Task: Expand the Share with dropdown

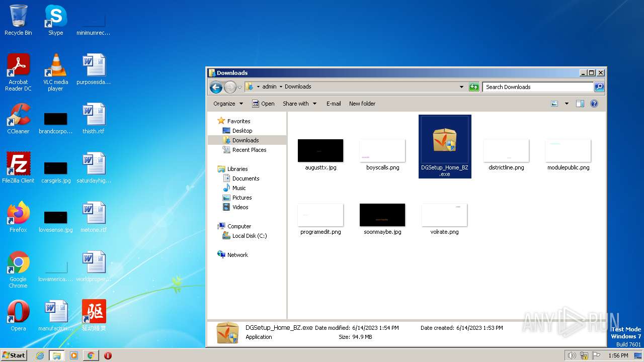Action: [300, 104]
